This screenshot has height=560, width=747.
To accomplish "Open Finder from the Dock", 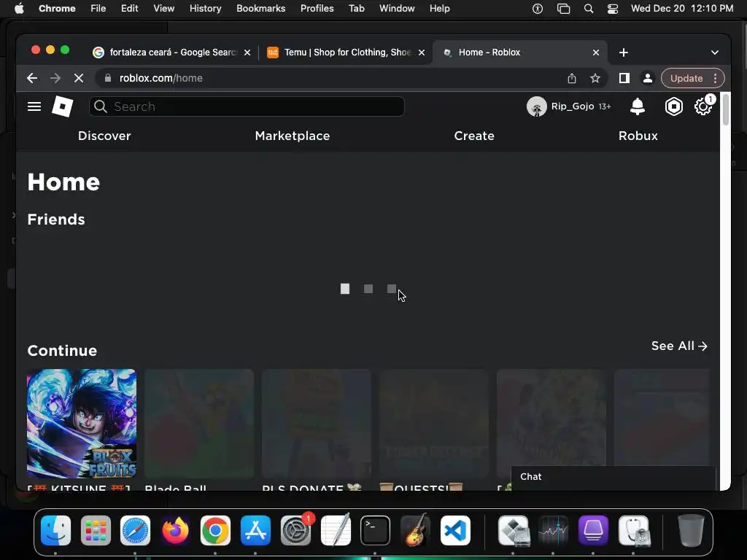I will point(55,531).
